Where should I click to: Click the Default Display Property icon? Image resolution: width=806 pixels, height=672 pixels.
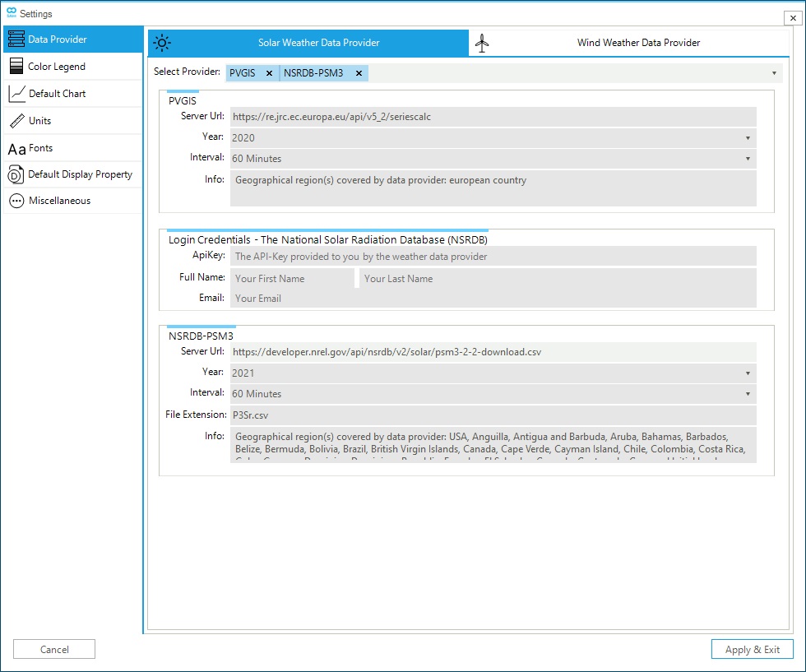[x=16, y=174]
